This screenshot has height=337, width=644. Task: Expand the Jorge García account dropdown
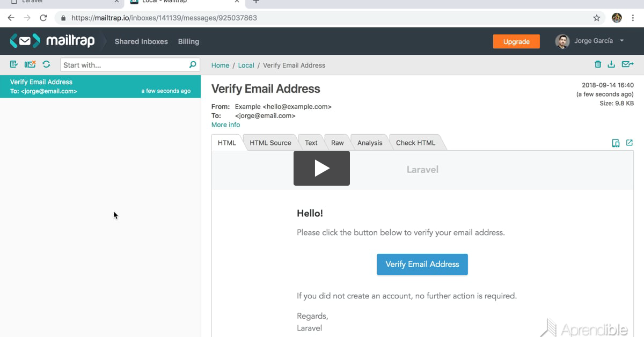pos(622,41)
